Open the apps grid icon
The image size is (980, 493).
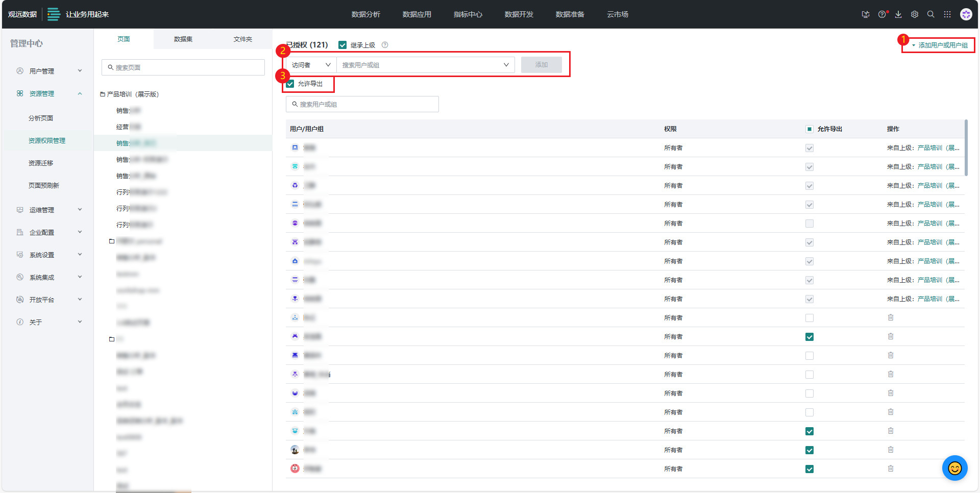[x=947, y=14]
